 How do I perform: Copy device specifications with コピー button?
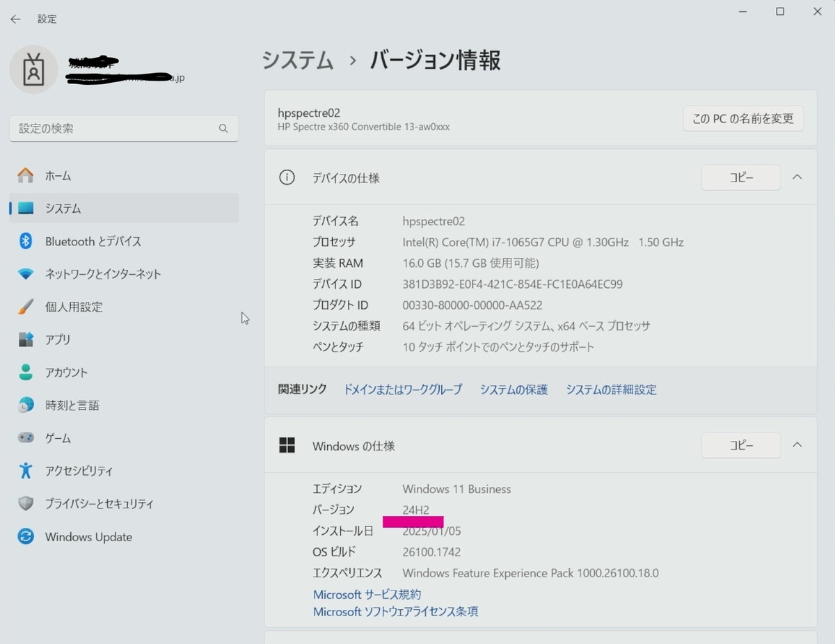(x=741, y=177)
